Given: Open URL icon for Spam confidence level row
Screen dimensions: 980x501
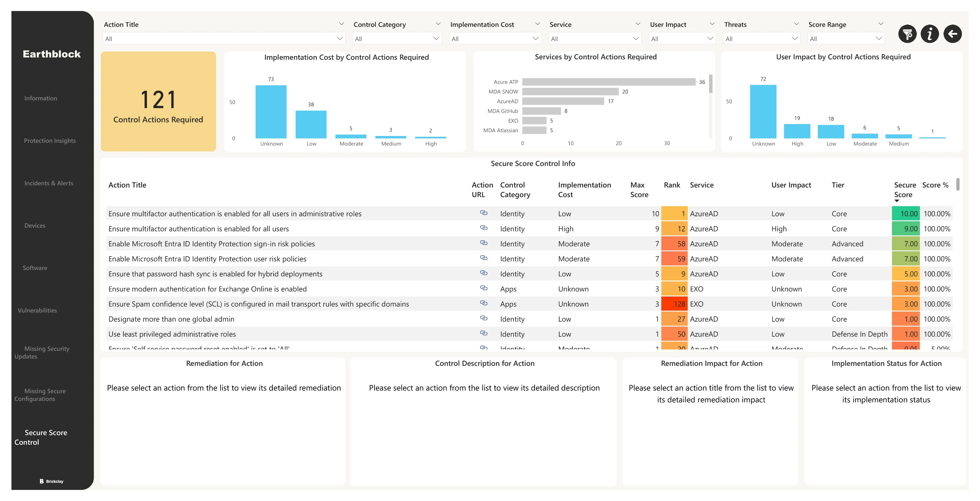Looking at the screenshot, I should pyautogui.click(x=484, y=303).
